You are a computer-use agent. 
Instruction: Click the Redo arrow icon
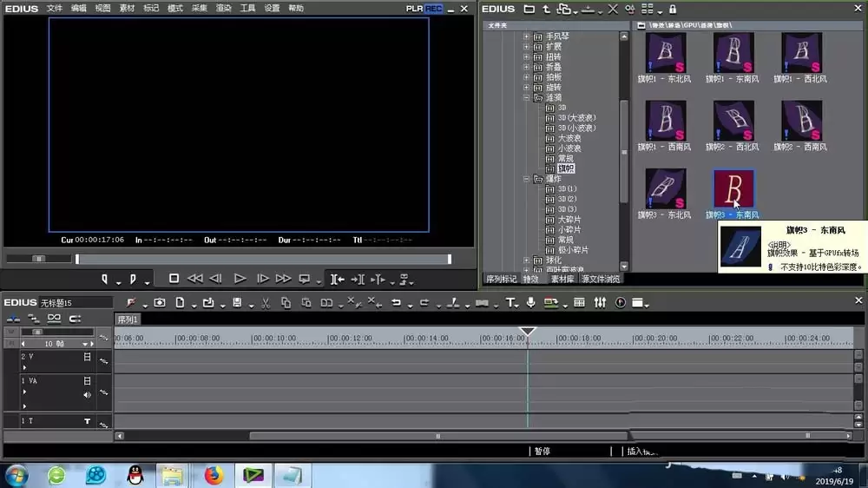coord(424,302)
